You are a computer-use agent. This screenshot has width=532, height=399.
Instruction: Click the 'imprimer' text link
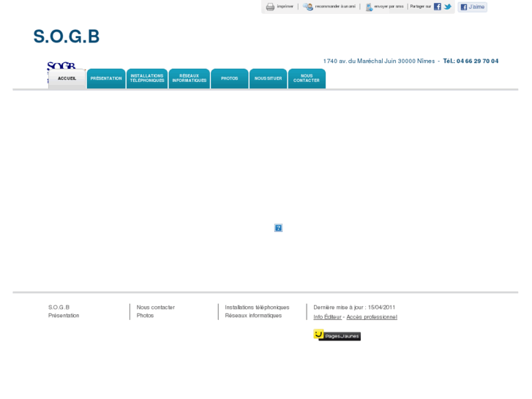tap(285, 7)
